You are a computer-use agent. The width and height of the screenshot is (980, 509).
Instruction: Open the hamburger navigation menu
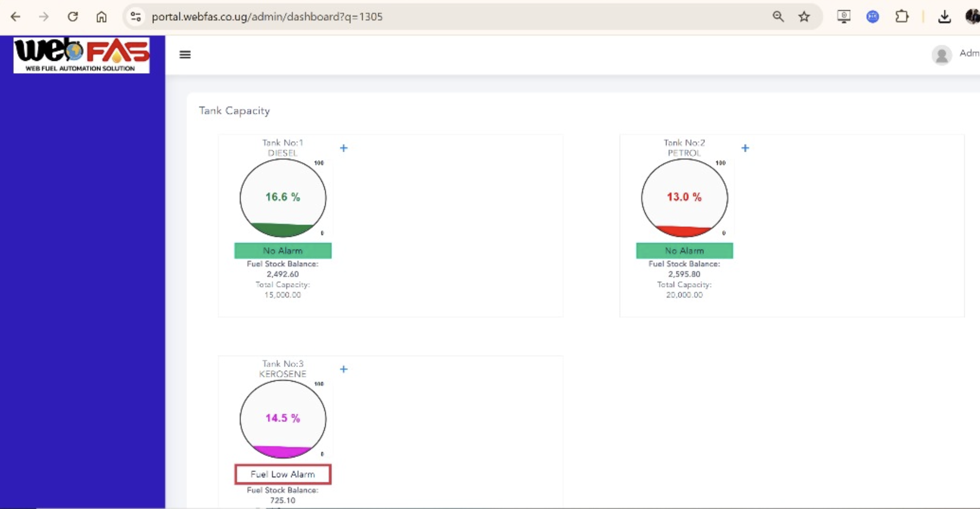tap(185, 55)
